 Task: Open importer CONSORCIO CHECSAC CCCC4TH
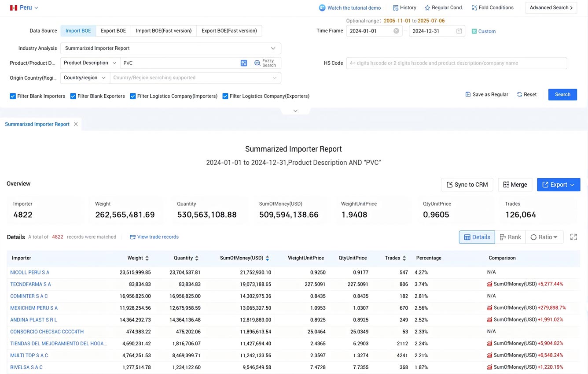click(x=47, y=332)
